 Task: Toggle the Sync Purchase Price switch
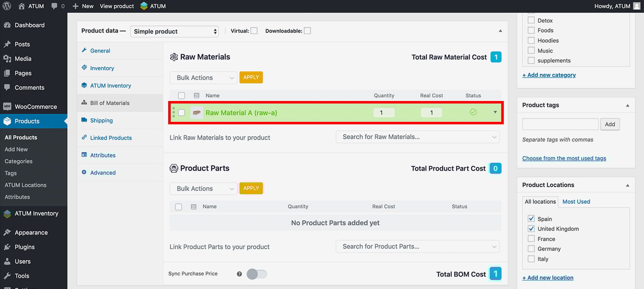[x=257, y=274]
